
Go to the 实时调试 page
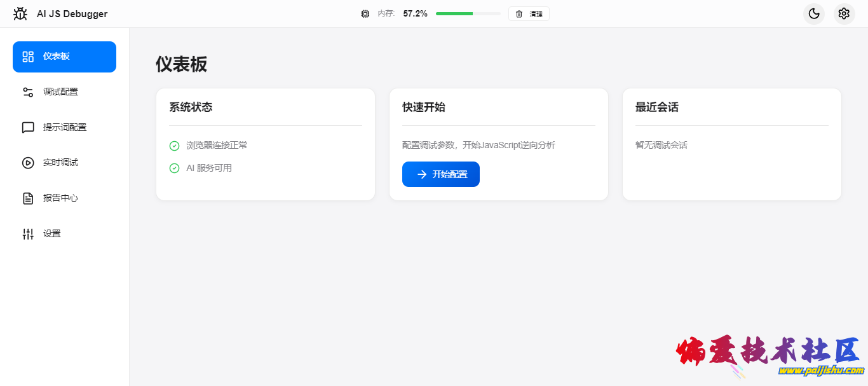pos(60,163)
